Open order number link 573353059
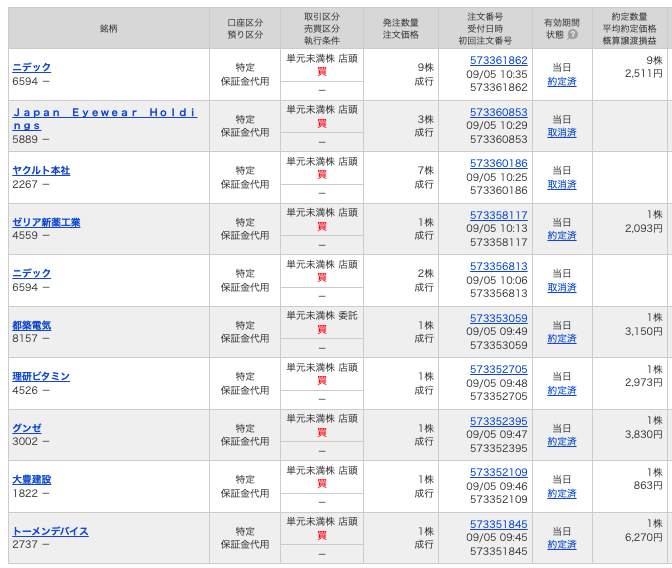The height and width of the screenshot is (568, 672). [x=498, y=318]
